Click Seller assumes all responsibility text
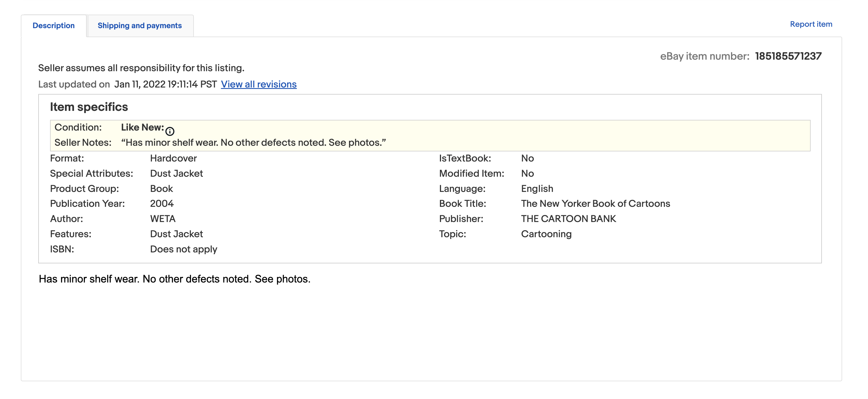Screen dimensions: 868x399 pyautogui.click(x=141, y=68)
